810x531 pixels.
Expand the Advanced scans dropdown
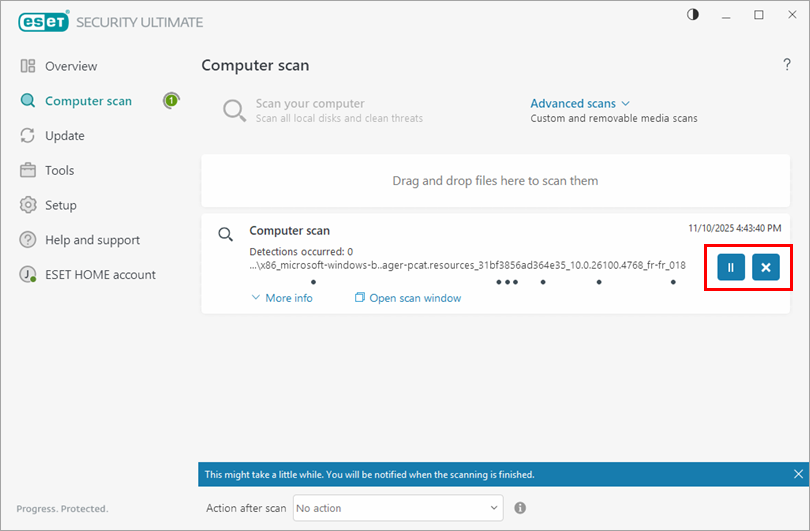pos(580,103)
